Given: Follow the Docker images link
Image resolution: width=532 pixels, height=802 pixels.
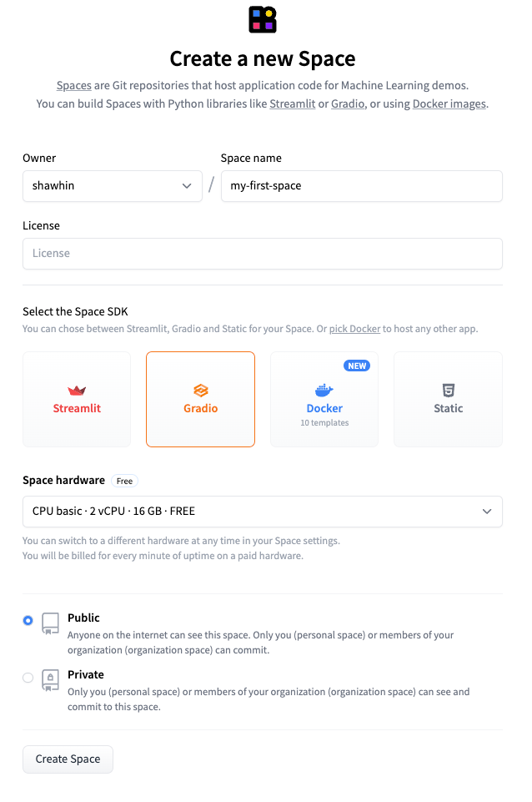Looking at the screenshot, I should [x=449, y=104].
